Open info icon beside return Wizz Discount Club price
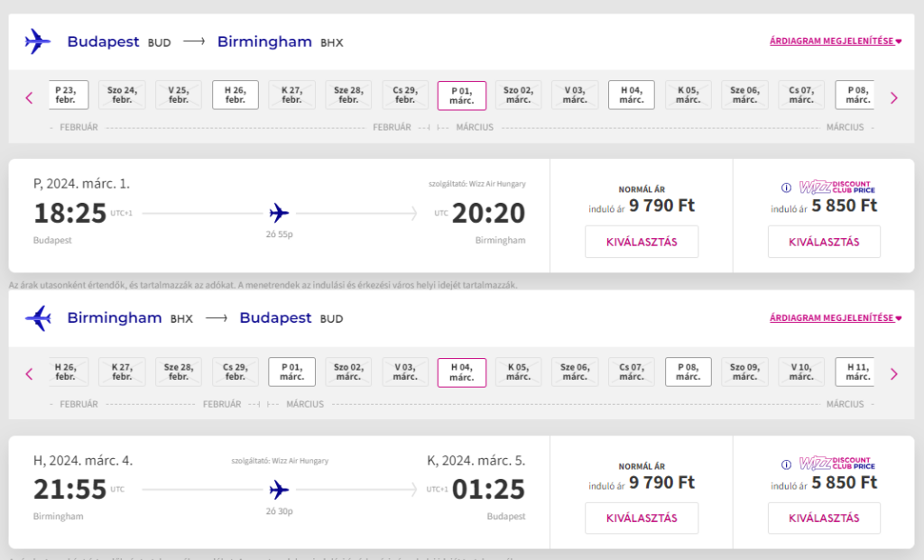924x560 pixels. [786, 464]
